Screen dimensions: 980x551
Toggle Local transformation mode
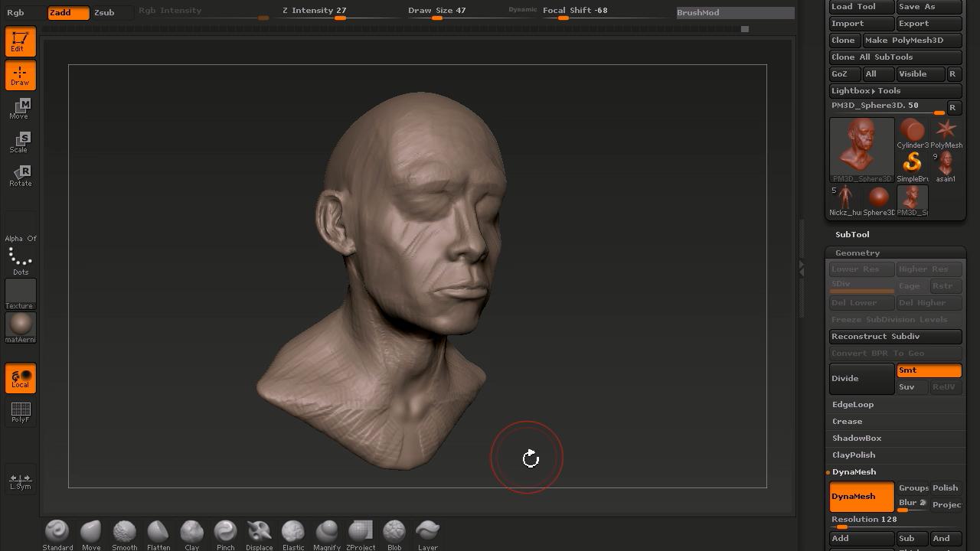tap(20, 379)
